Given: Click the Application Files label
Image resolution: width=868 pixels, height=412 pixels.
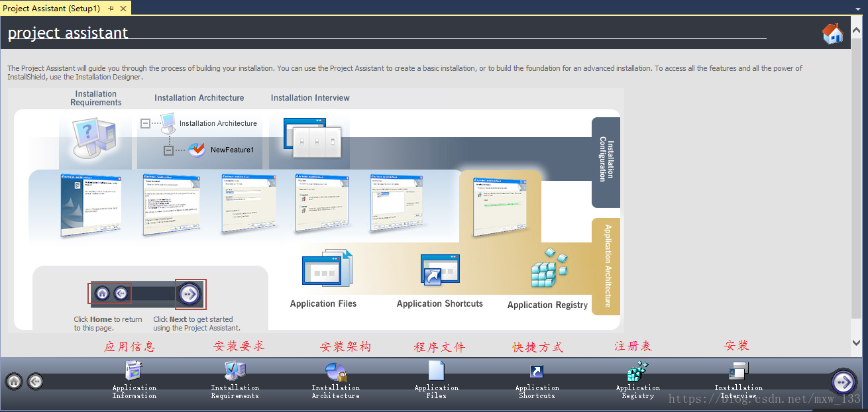Looking at the screenshot, I should [x=323, y=303].
